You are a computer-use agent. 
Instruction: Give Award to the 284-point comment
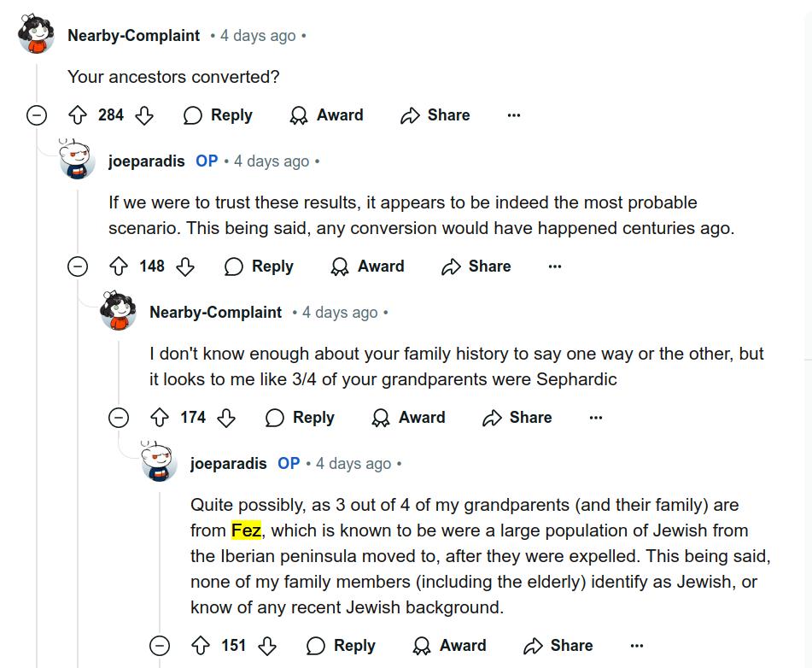[x=326, y=115]
